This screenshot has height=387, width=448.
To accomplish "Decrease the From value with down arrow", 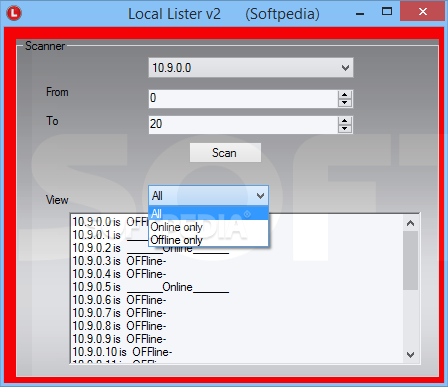I will 345,103.
